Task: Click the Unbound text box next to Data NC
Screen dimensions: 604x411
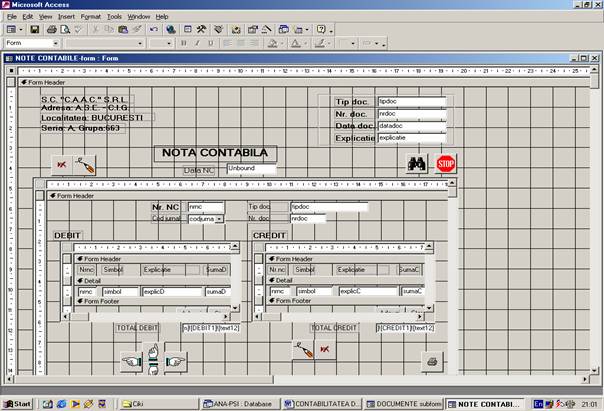Action: [x=252, y=169]
